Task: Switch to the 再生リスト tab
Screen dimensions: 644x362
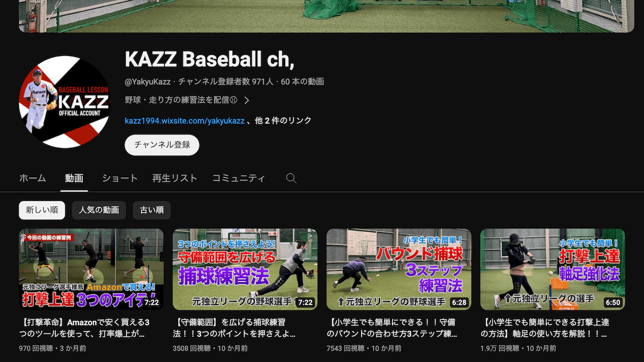Action: [174, 178]
